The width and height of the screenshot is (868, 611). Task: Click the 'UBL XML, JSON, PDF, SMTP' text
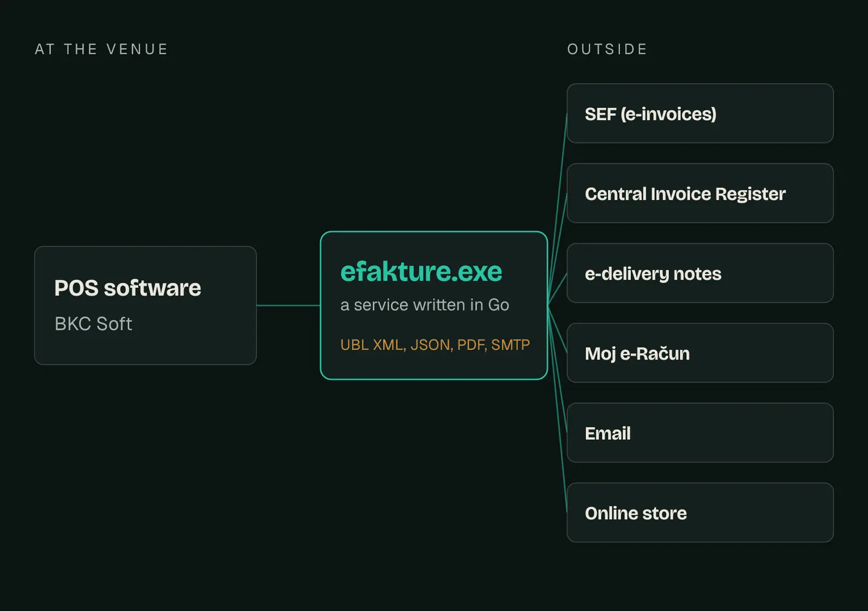pos(435,345)
